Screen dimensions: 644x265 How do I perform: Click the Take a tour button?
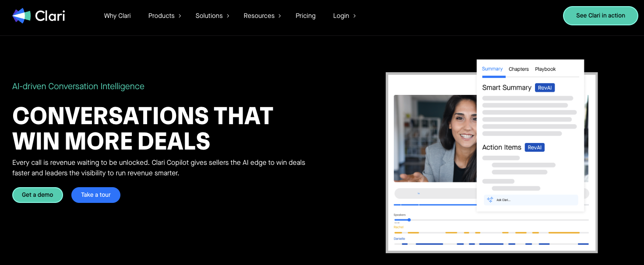pos(95,195)
